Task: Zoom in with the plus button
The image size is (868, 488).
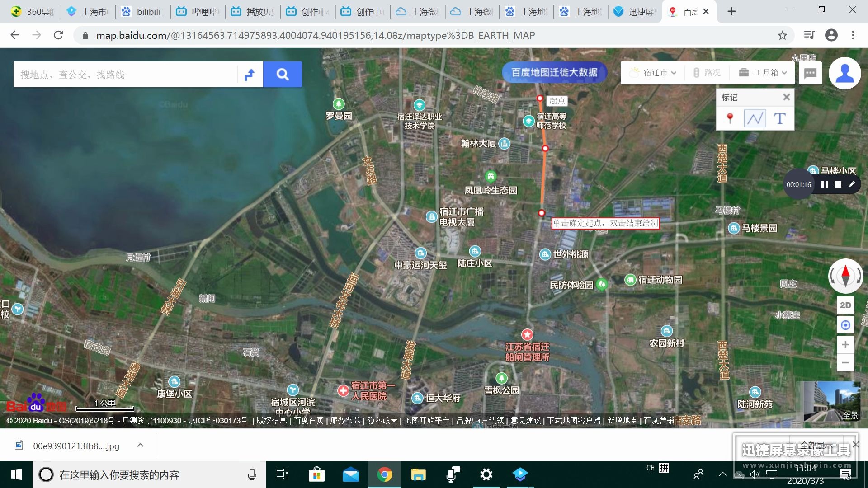Action: [845, 345]
